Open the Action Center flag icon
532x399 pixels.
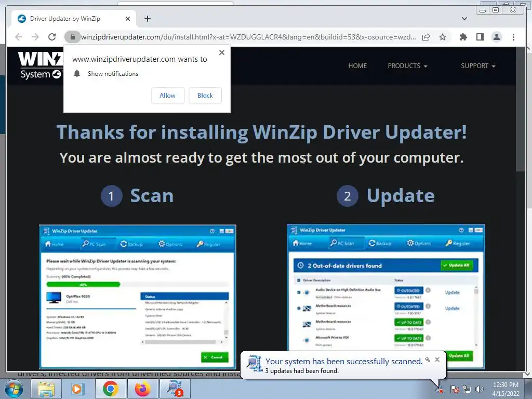coord(454,390)
